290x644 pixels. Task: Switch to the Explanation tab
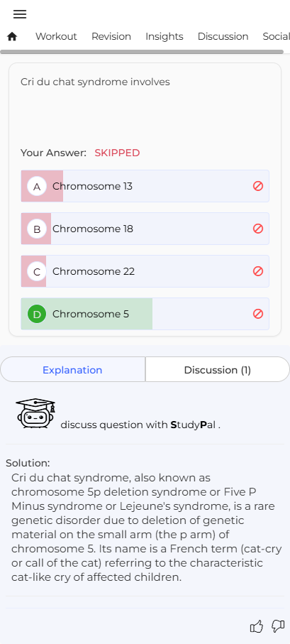(72, 370)
